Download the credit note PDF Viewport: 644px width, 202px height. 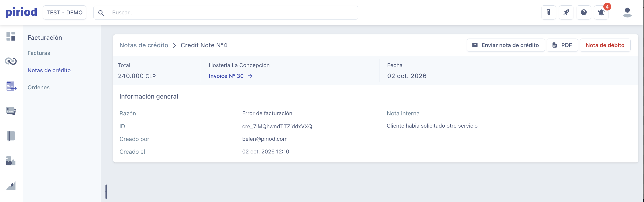point(562,45)
